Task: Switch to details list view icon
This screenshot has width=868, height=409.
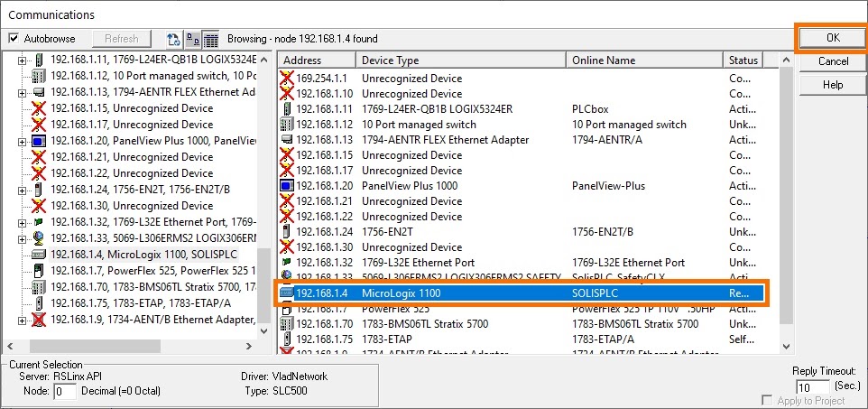Action: coord(211,40)
